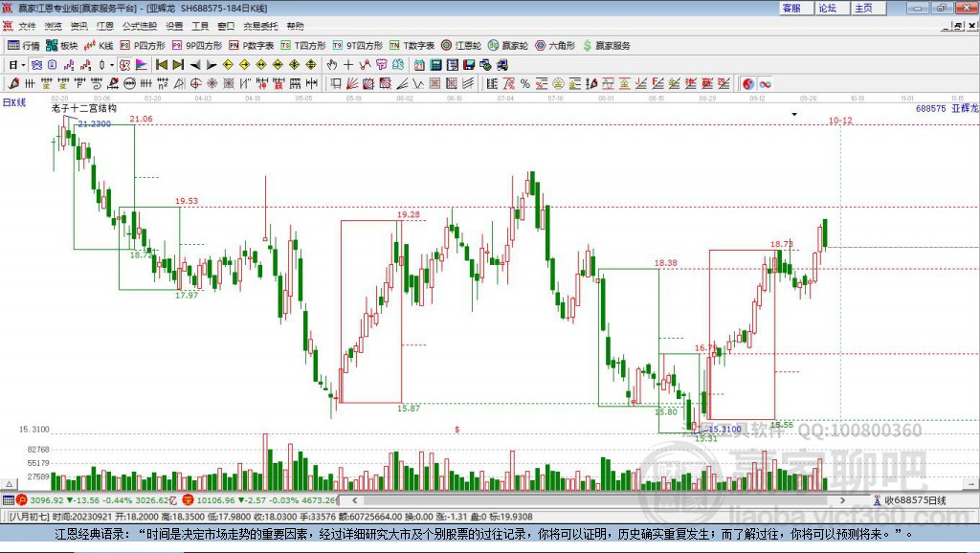Open the 浏览 menu
This screenshot has width=980, height=553.
[54, 26]
